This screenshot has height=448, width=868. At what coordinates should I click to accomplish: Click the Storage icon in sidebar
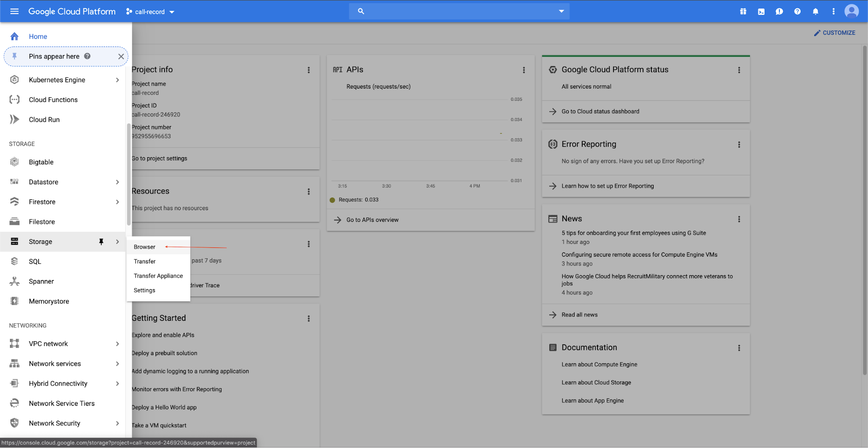14,241
